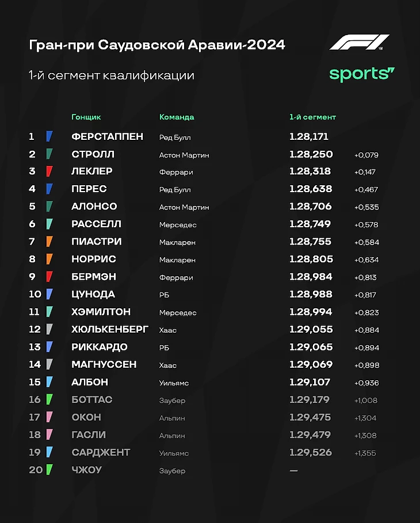Click the title Гран-при Саудовской Аравии-2024
420x523 pixels.
(x=157, y=45)
